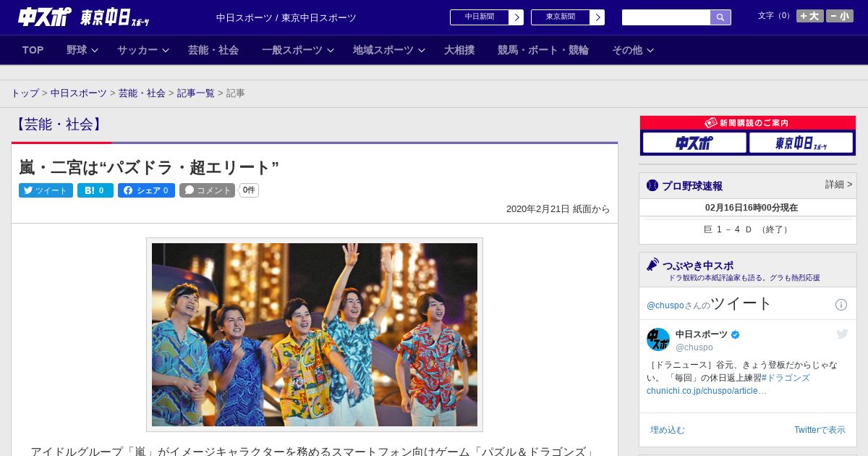Click the Hatena B! bookmark button
Image resolution: width=868 pixels, height=456 pixels.
click(x=95, y=190)
